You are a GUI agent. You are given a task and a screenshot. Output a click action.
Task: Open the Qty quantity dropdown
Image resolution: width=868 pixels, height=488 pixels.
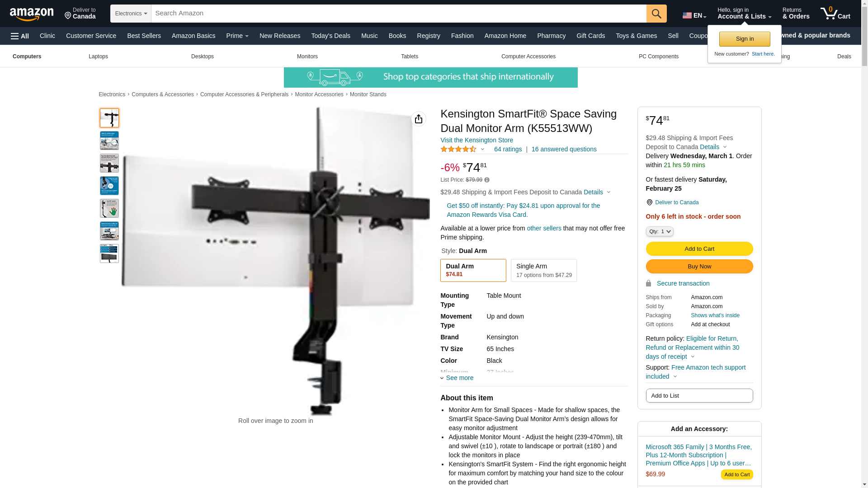point(660,231)
